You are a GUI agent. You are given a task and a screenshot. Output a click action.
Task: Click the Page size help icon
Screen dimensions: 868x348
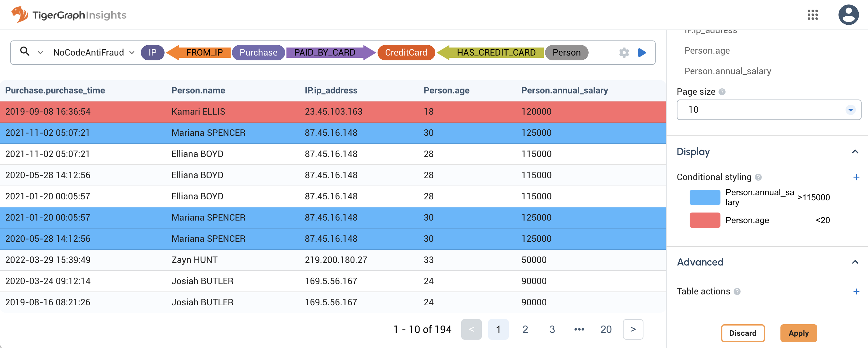pyautogui.click(x=722, y=91)
